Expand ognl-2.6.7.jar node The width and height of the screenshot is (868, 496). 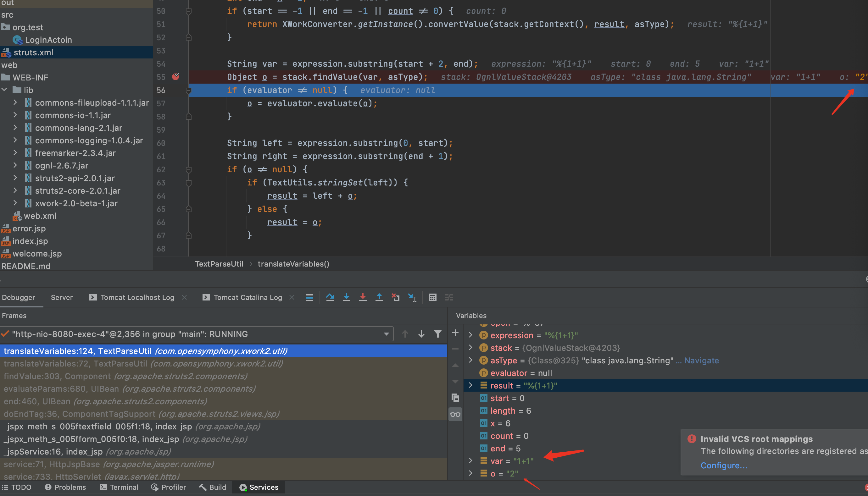[x=15, y=165]
